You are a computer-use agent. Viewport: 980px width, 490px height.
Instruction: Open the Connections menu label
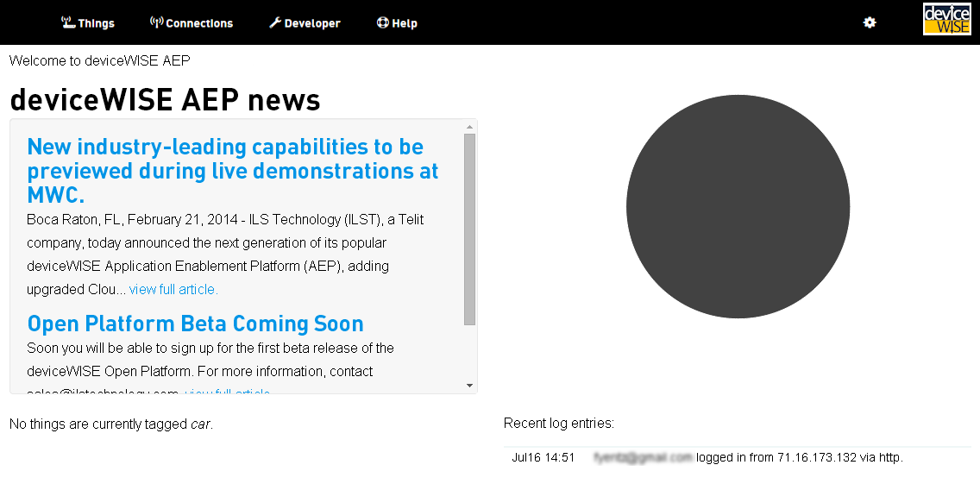[199, 23]
